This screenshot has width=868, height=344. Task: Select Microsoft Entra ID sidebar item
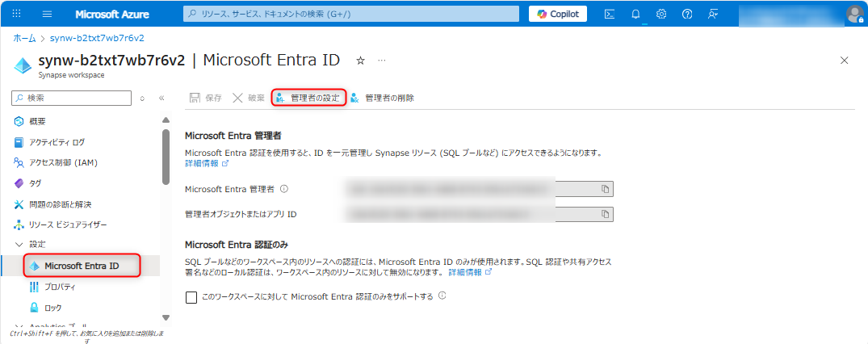click(x=82, y=266)
